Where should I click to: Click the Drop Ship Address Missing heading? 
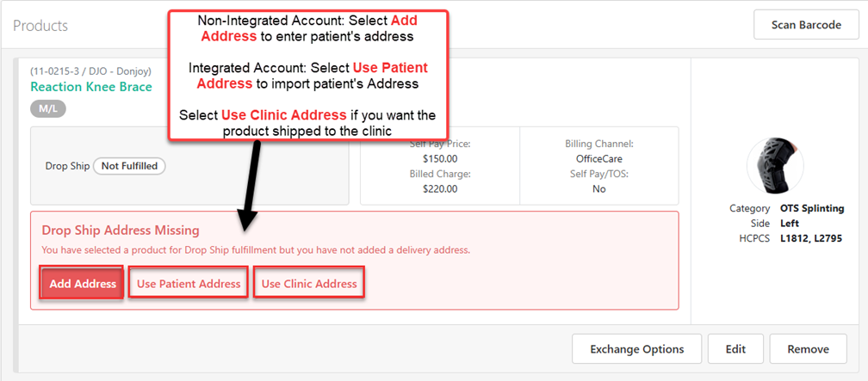[121, 230]
